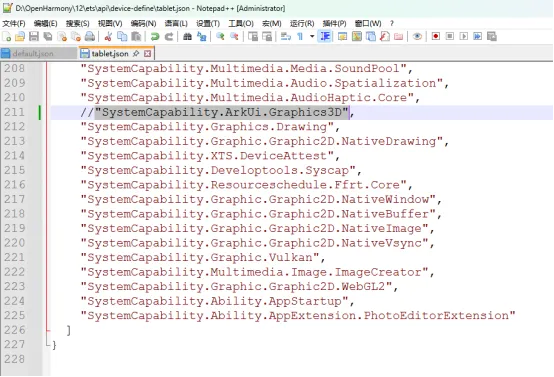
Task: Click the user-defined language dialog icon
Action: [x=342, y=36]
